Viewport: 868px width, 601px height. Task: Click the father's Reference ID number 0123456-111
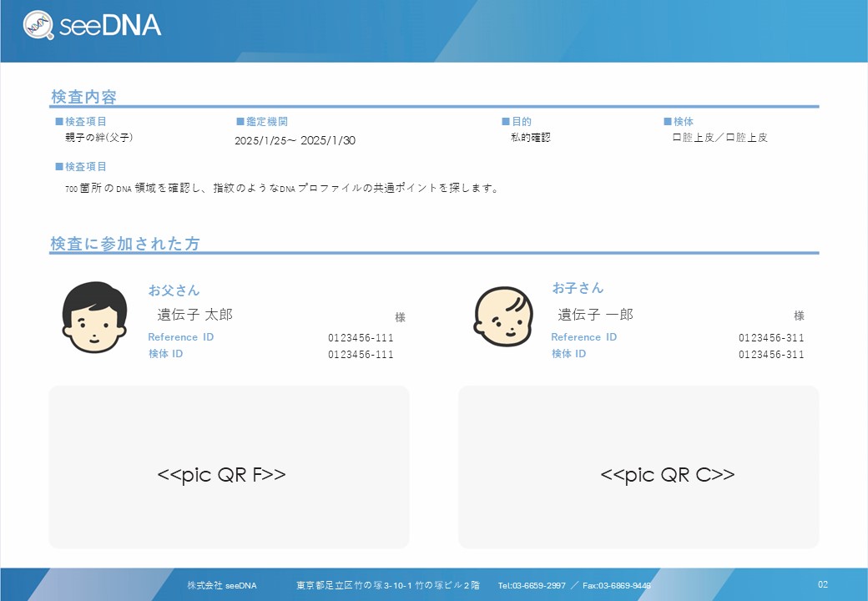pyautogui.click(x=361, y=338)
